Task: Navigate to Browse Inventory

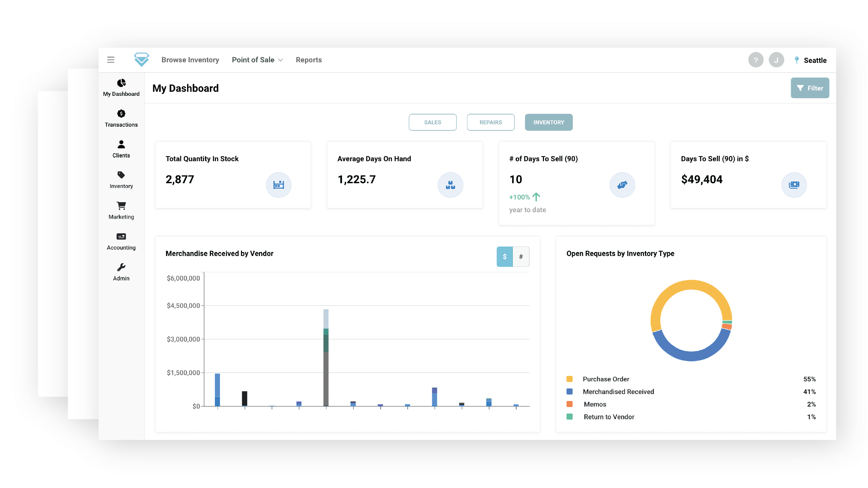Action: pyautogui.click(x=190, y=60)
